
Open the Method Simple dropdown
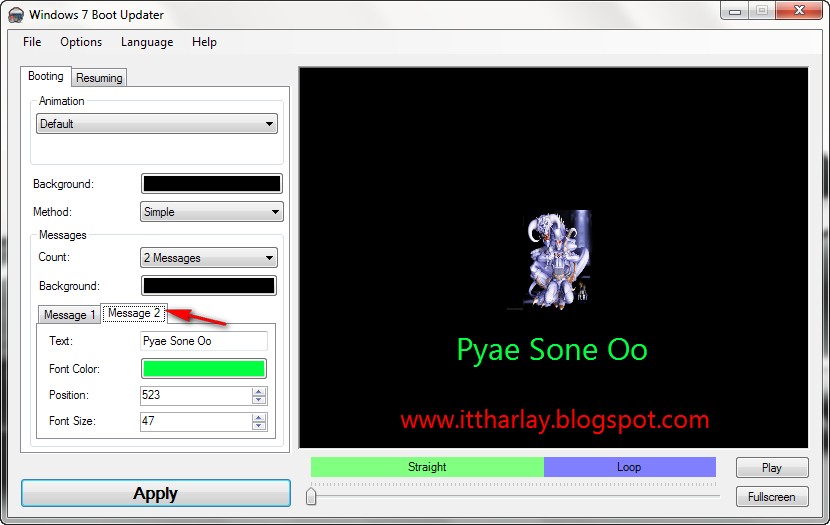[212, 212]
